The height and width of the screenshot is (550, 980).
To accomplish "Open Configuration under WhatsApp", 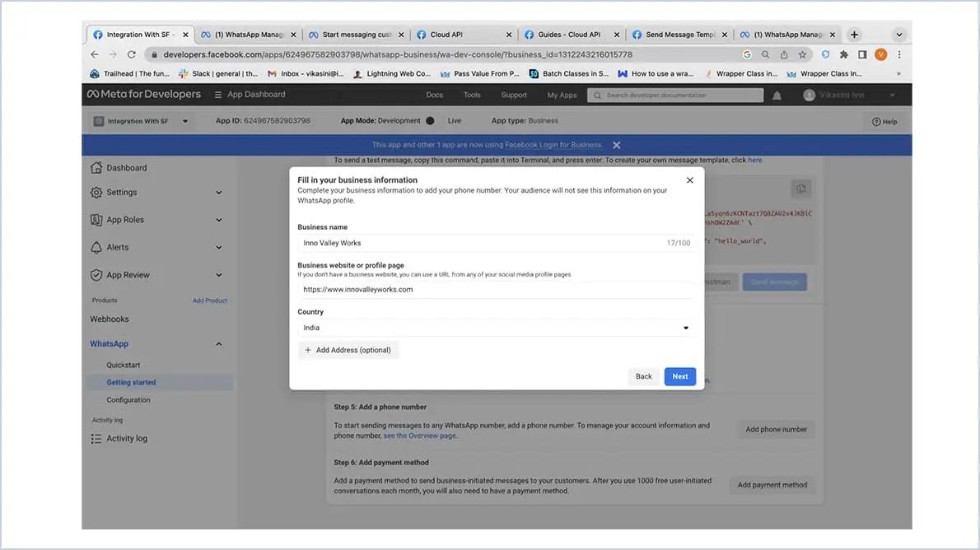I will click(128, 400).
